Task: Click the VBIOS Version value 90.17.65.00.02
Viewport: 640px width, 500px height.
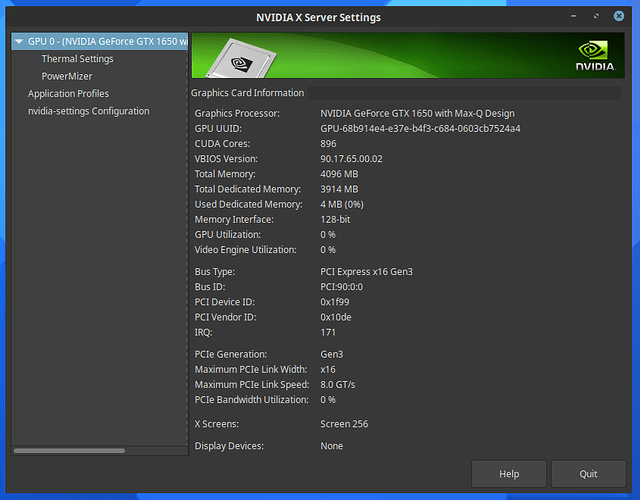Action: tap(351, 159)
